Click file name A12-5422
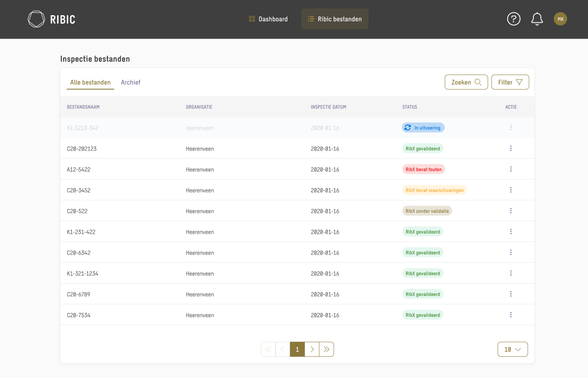Viewport: 588px width, 378px height. click(78, 170)
